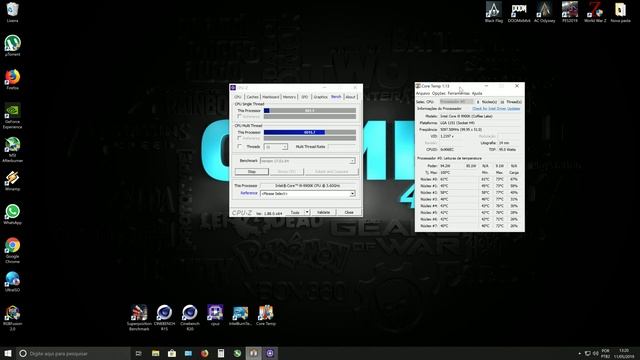Open the Windows Start menu
The width and height of the screenshot is (640, 360).
click(x=8, y=353)
